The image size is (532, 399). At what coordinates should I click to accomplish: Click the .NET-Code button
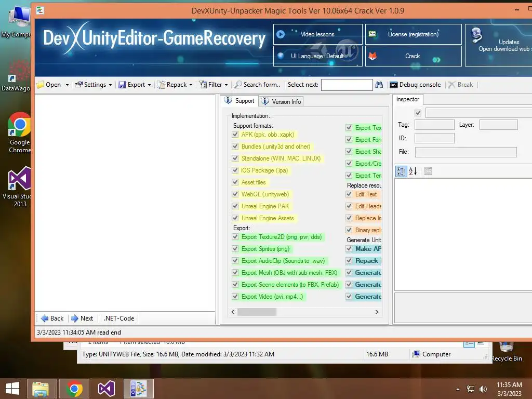[x=119, y=318]
